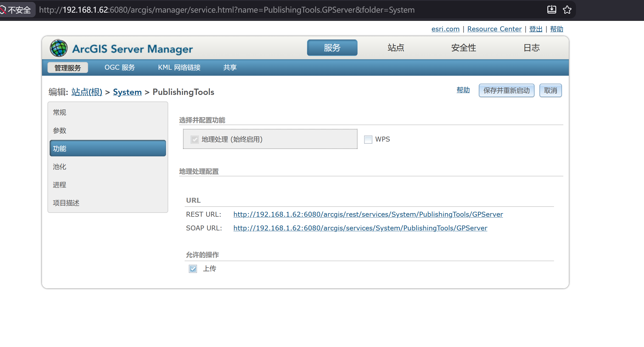Click the 选择并配置功能 section heading
Image resolution: width=644 pixels, height=347 pixels.
(202, 120)
